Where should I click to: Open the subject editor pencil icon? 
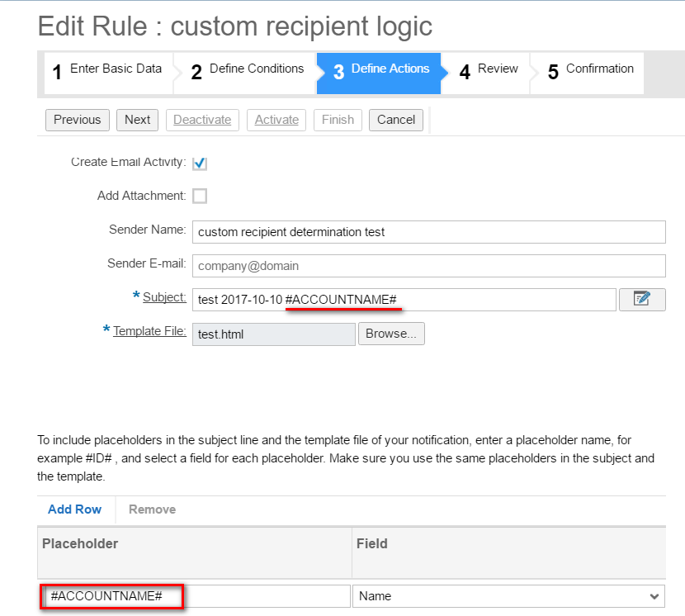pyautogui.click(x=642, y=300)
